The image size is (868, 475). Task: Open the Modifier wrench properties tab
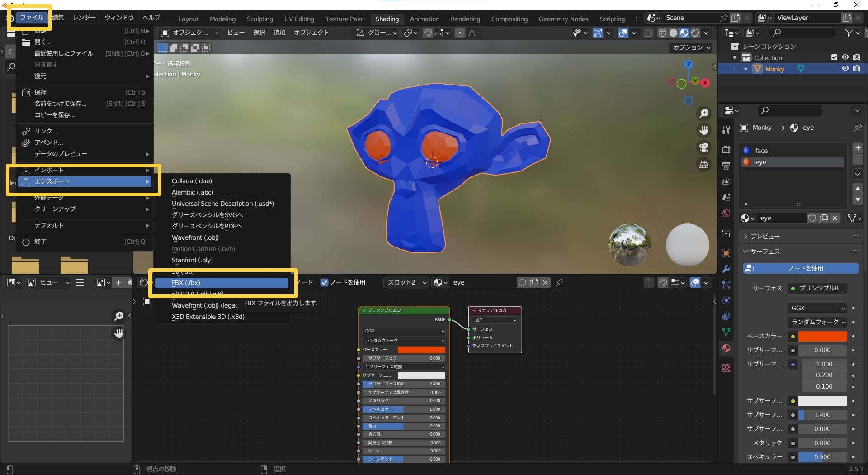coord(726,269)
